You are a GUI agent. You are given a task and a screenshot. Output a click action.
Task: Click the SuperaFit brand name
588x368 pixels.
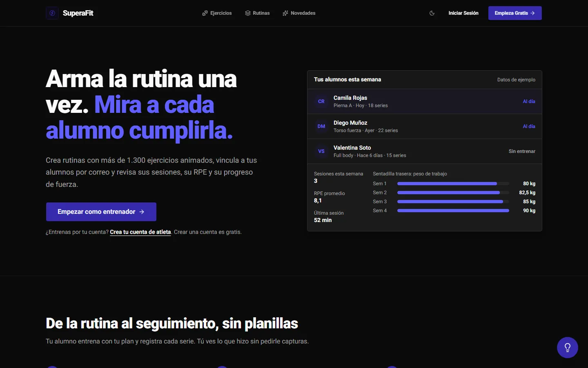(78, 13)
